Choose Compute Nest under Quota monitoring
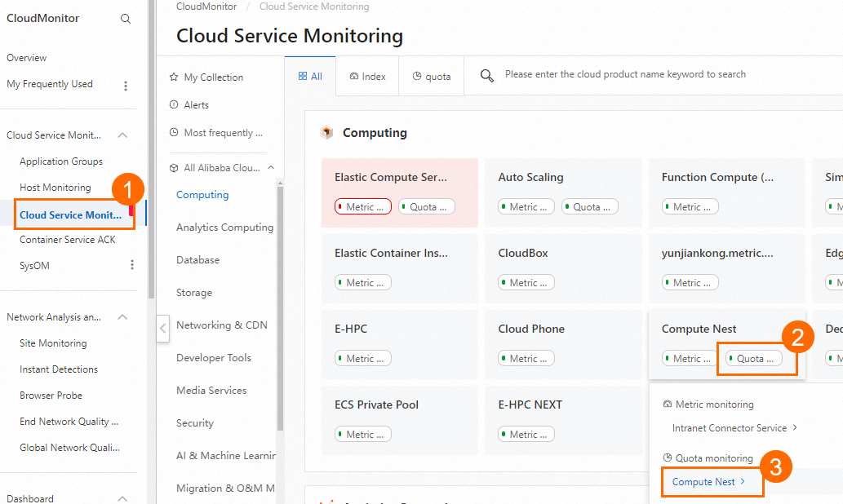This screenshot has width=843, height=504. point(703,482)
